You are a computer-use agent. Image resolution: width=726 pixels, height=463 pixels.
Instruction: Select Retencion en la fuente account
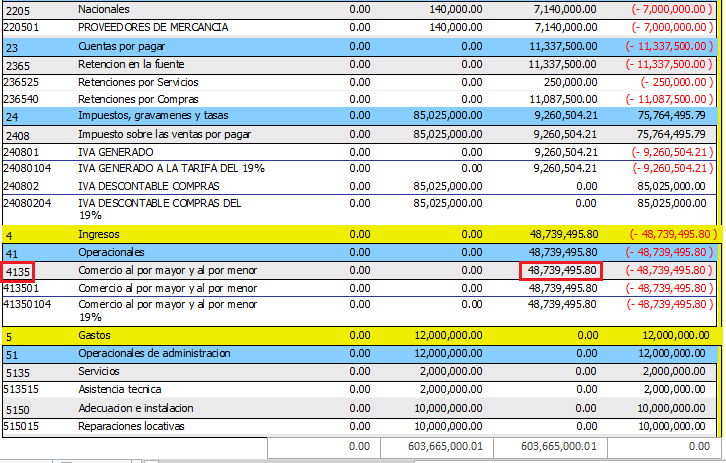(131, 64)
